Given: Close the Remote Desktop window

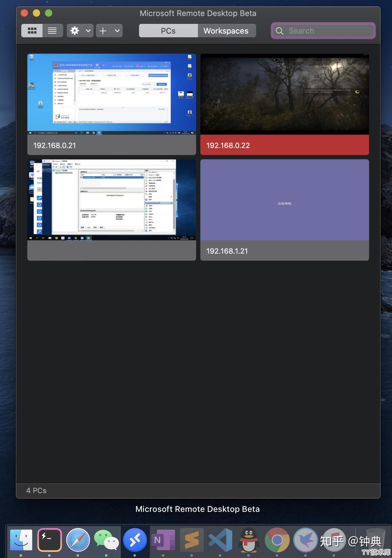Looking at the screenshot, I should click(x=24, y=13).
